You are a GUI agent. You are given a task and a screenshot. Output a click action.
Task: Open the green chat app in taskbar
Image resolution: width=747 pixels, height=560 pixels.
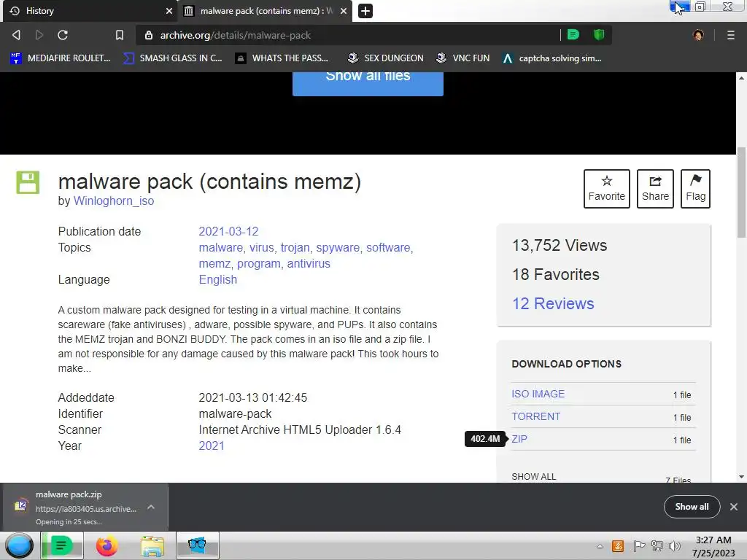click(62, 545)
